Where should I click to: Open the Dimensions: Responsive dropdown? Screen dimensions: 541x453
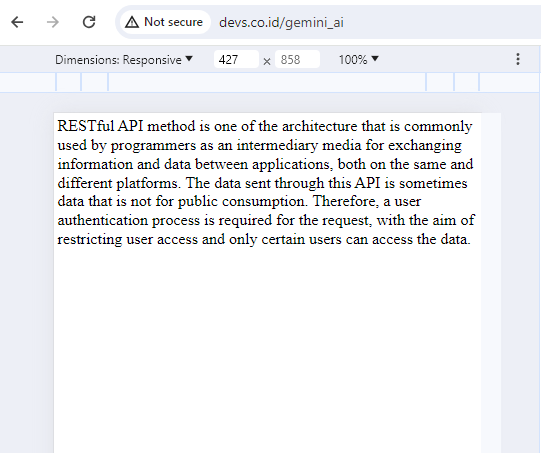pyautogui.click(x=124, y=60)
